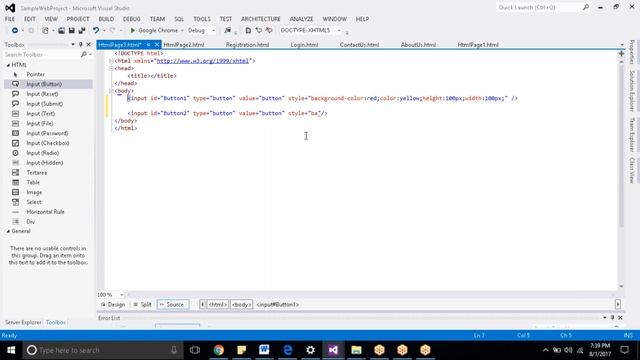Select the Source view button
Screen dimensions: 640x360
[173, 304]
